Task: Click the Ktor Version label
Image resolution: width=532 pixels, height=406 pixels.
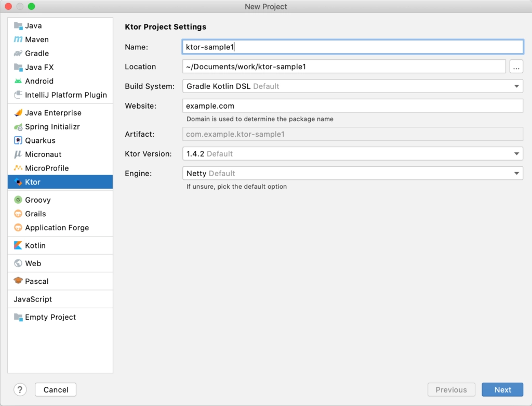Action: pyautogui.click(x=148, y=154)
